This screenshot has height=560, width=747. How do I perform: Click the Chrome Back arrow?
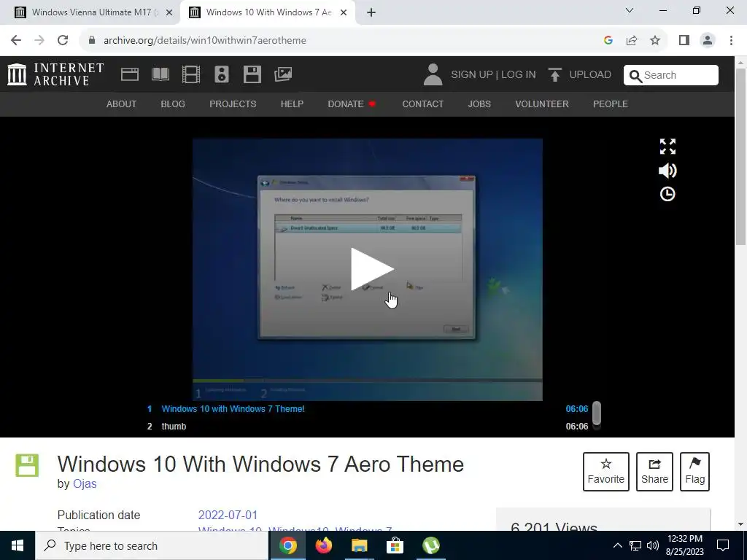[x=16, y=41]
